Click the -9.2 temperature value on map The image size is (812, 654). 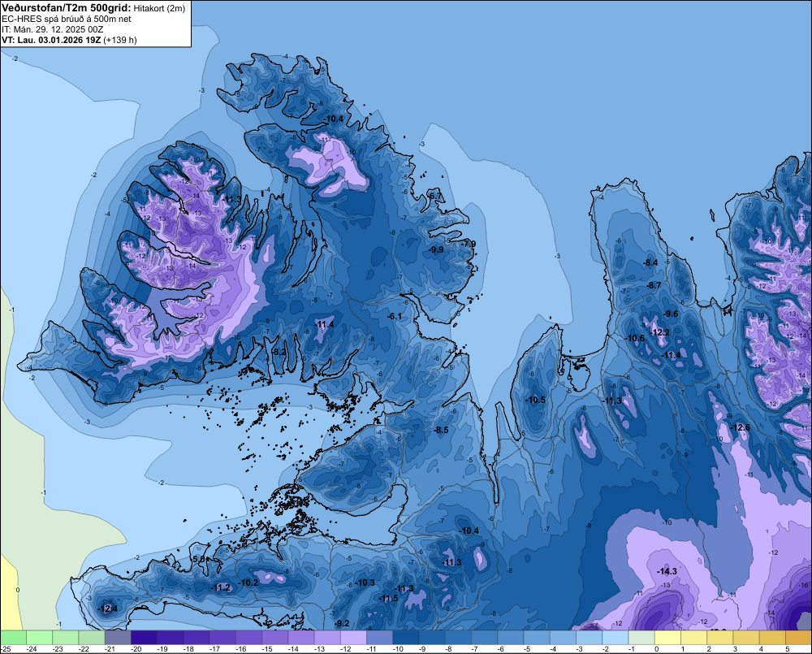(x=342, y=623)
